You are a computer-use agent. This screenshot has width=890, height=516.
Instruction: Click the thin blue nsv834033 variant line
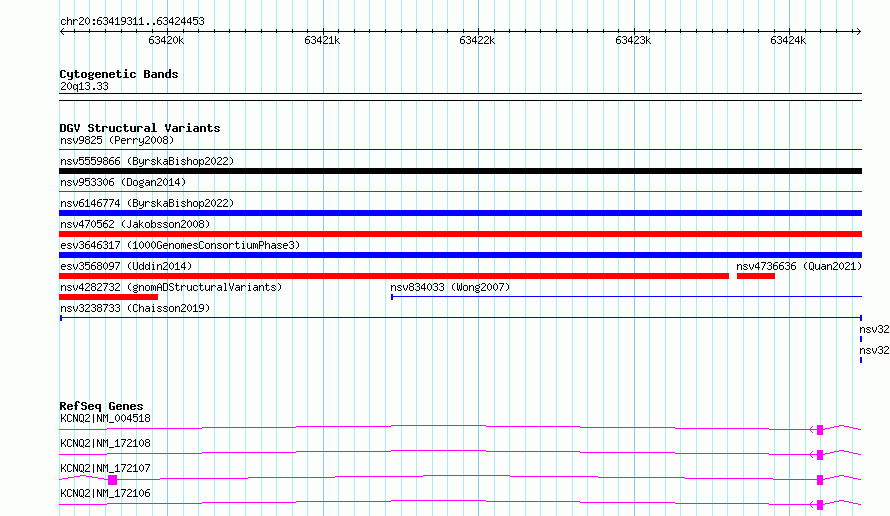pos(627,296)
